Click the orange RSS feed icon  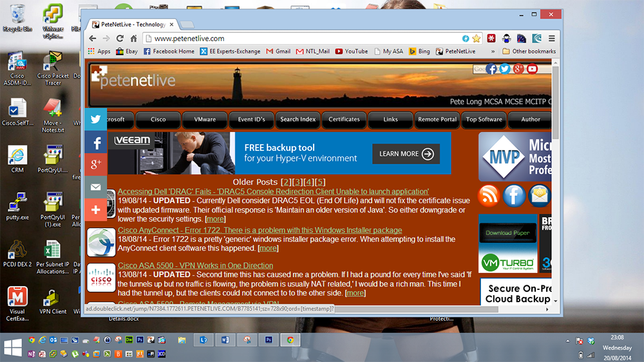[x=489, y=195]
